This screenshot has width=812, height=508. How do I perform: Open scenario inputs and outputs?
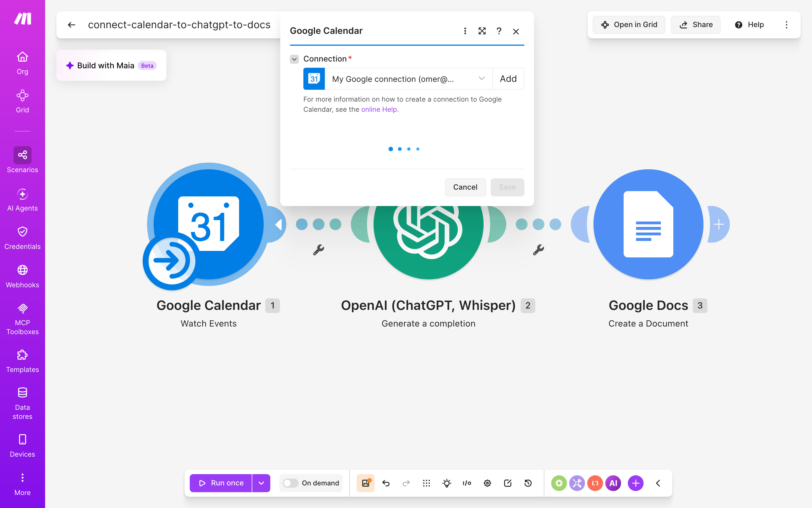467,483
